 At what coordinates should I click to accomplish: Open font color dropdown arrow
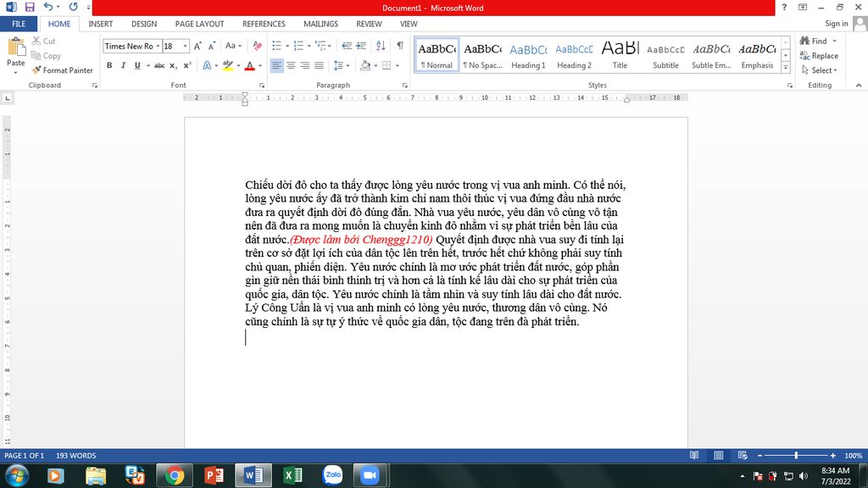pyautogui.click(x=260, y=65)
